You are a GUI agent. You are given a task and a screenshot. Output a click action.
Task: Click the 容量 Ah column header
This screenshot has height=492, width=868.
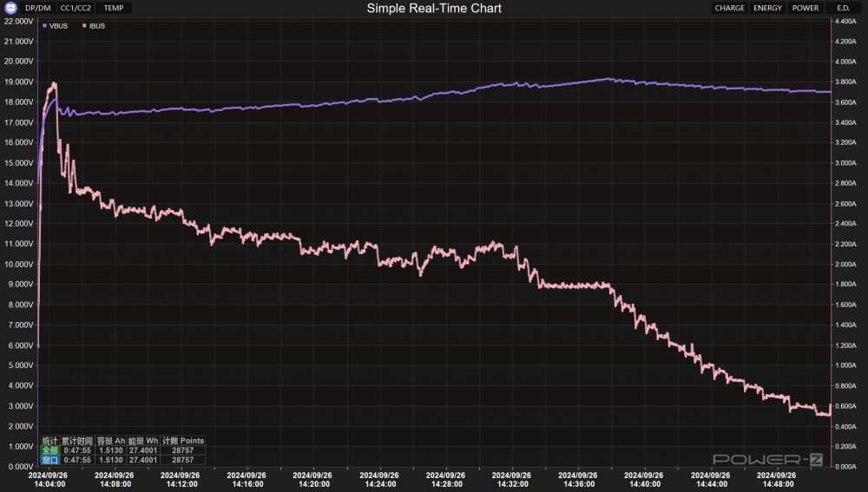pos(111,441)
